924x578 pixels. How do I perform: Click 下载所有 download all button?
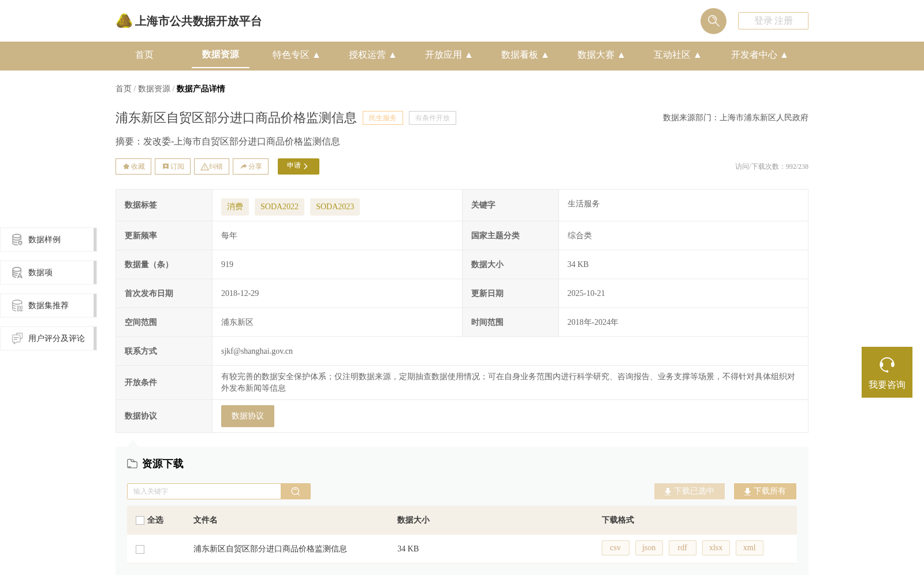click(765, 491)
